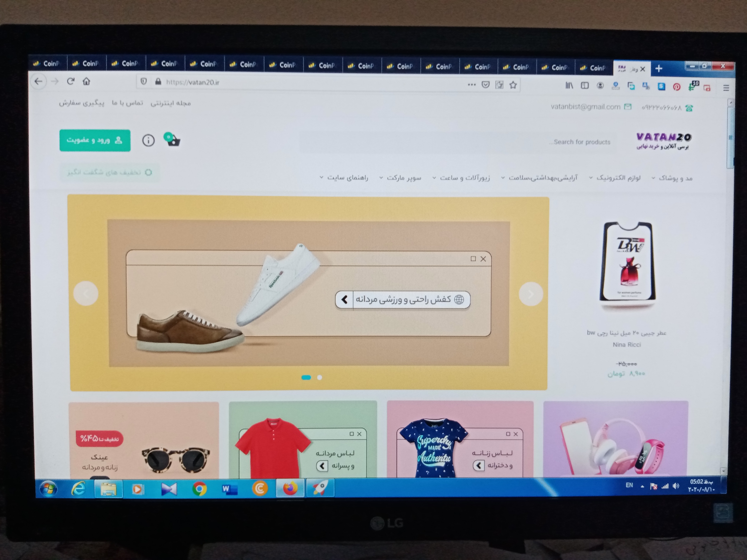This screenshot has height=560, width=747.
Task: Click the info circle icon
Action: (148, 140)
